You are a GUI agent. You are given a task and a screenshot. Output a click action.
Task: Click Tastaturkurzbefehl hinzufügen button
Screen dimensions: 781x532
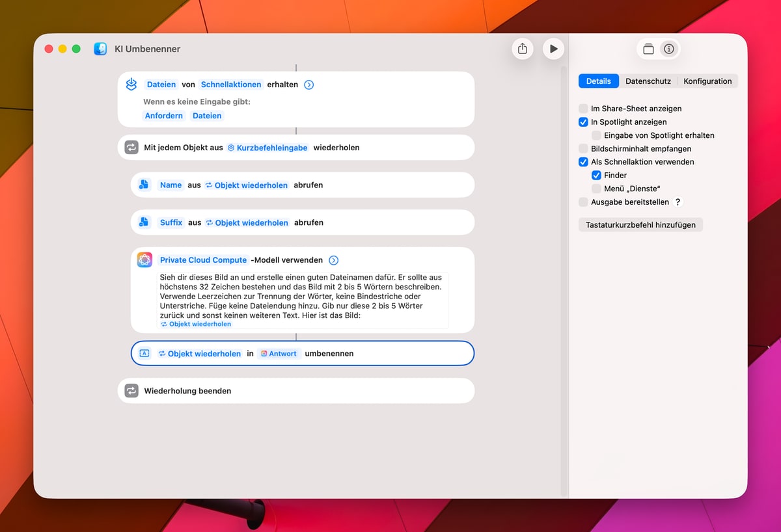(640, 225)
